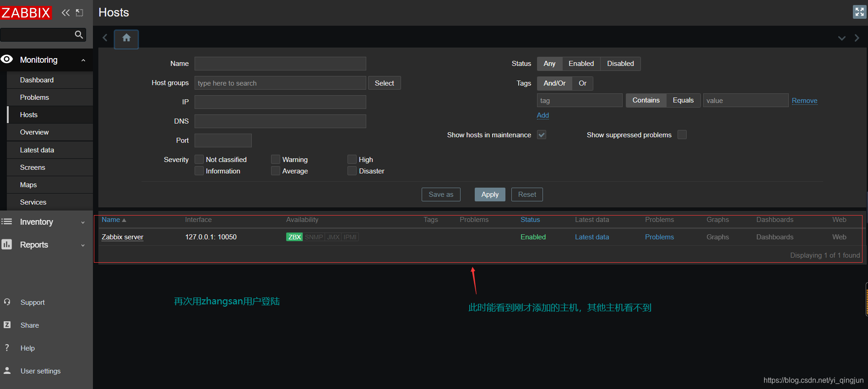Click the SNMP availability badge
The image size is (868, 389).
[x=314, y=237]
